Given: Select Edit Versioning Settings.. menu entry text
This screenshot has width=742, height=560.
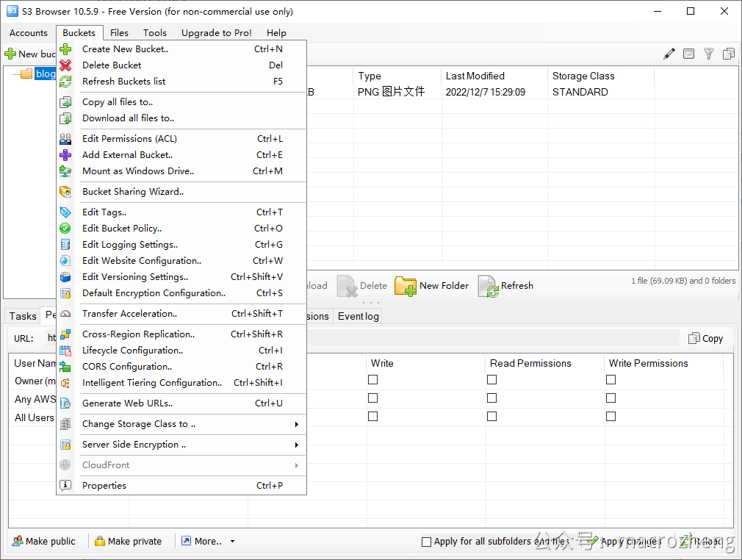Looking at the screenshot, I should point(135,277).
